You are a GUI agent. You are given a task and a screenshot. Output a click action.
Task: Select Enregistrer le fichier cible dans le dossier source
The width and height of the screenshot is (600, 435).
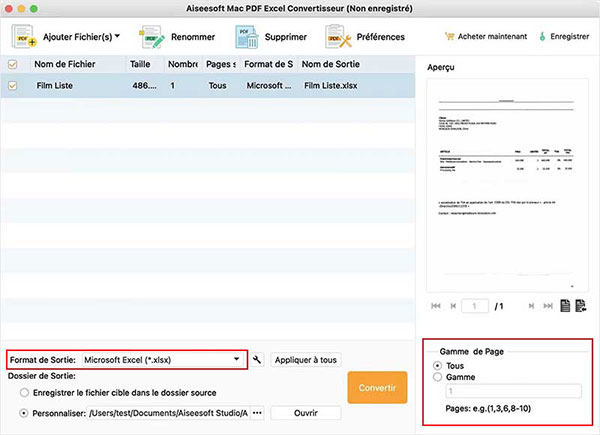pos(24,393)
